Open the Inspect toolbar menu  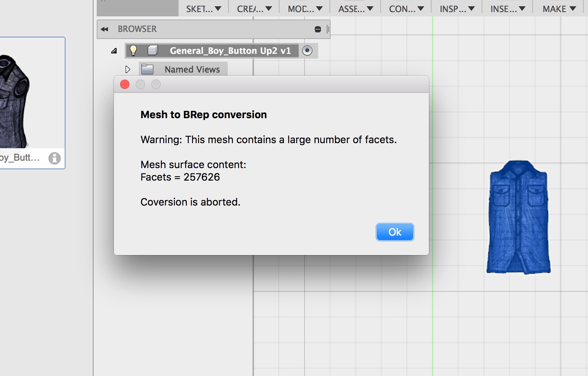click(457, 9)
